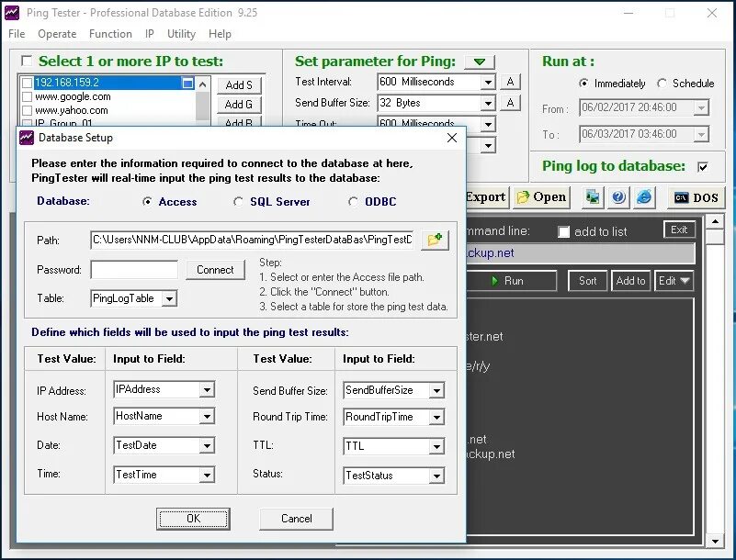This screenshot has height=560, width=736.
Task: Open the Utility menu
Action: point(181,34)
